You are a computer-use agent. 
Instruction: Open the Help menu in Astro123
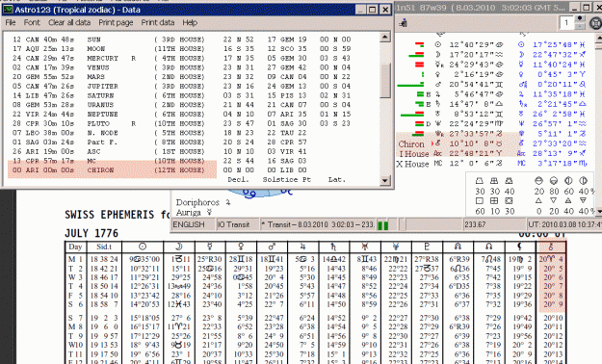click(190, 23)
